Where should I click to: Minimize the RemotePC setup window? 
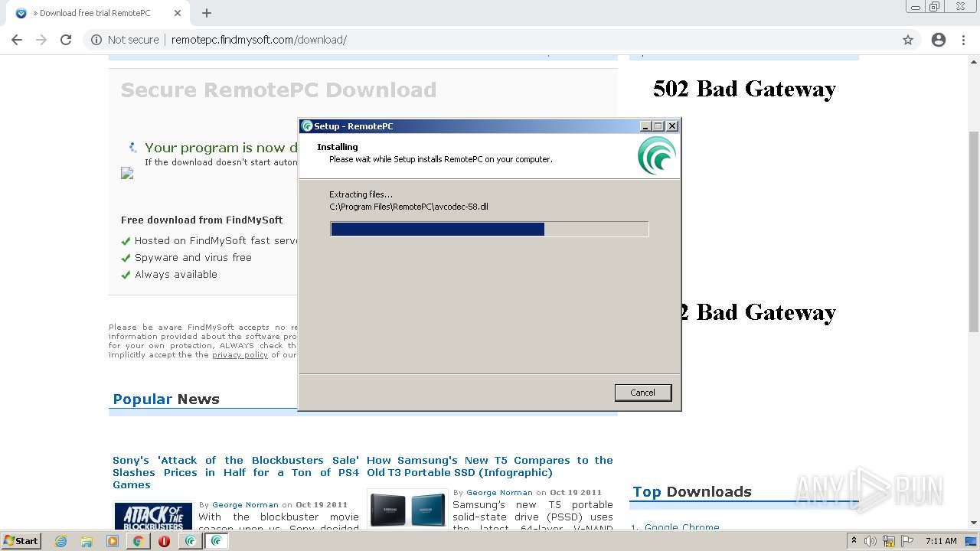click(645, 126)
